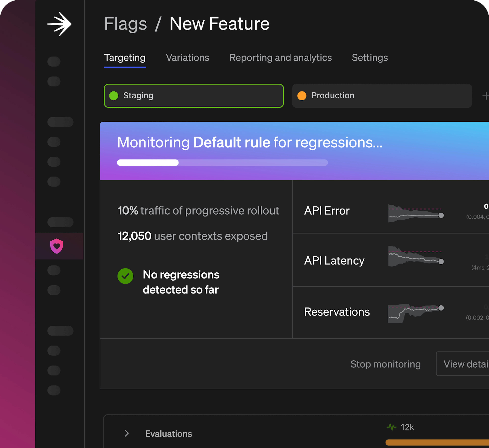Screen dimensions: 489x448
Task: Click the API Latency sparkline chart
Action: tap(416, 257)
